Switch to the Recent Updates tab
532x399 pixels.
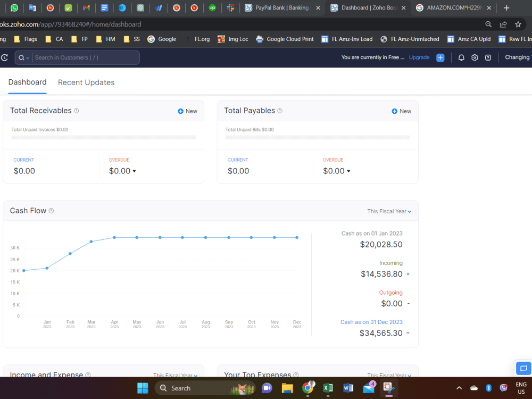tap(86, 82)
